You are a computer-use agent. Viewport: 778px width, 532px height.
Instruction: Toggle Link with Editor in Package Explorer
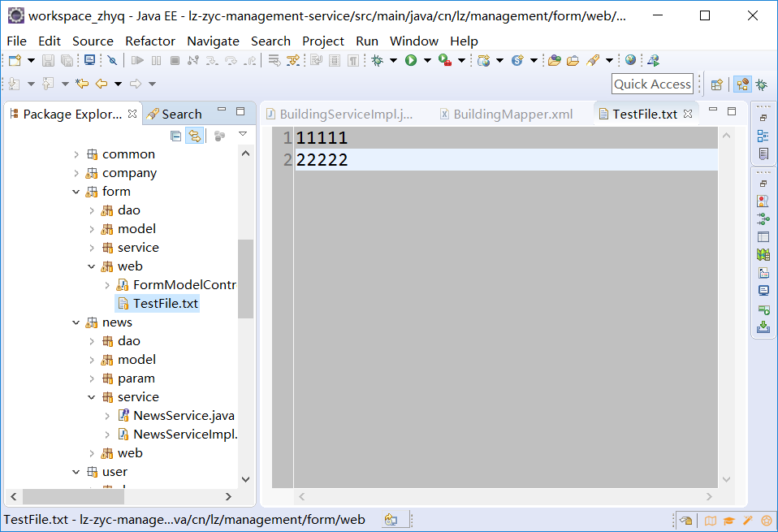[195, 136]
